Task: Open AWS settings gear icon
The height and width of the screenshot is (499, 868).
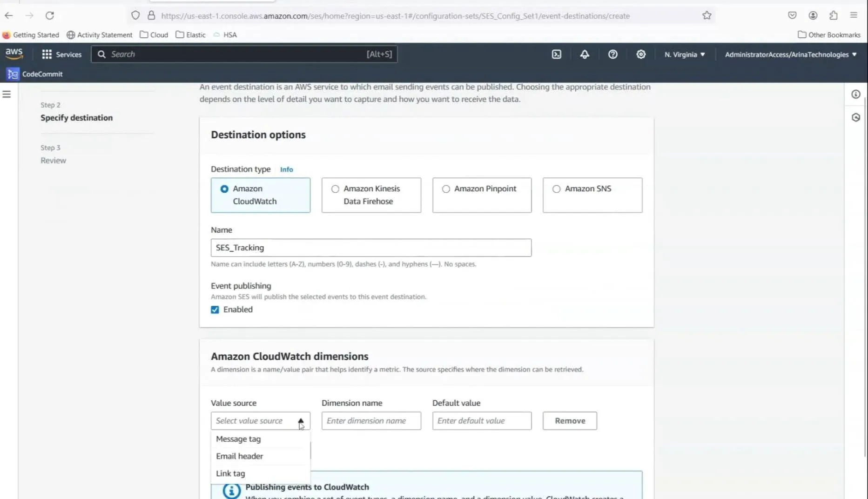Action: click(x=641, y=54)
